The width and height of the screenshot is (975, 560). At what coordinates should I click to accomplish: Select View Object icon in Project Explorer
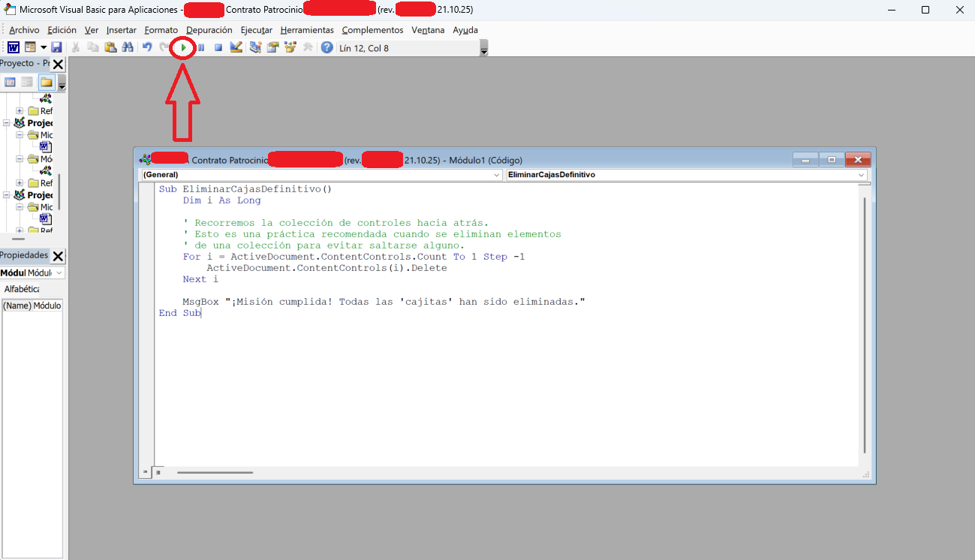[26, 83]
